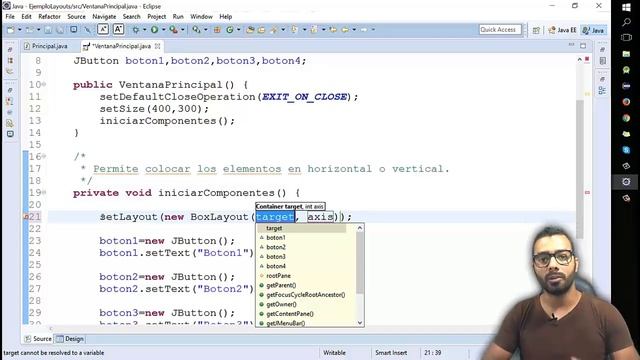Open the Windows Task View icon
Screen dimensions: 640x360
point(626,38)
